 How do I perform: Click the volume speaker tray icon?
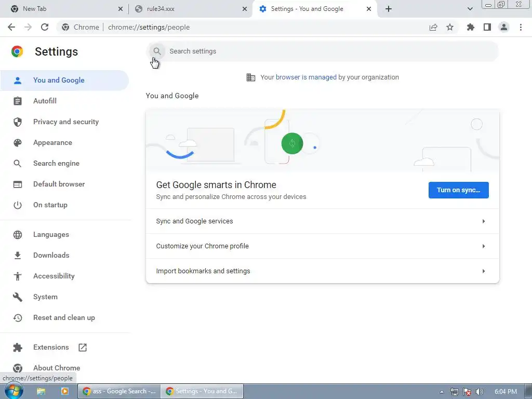click(480, 392)
